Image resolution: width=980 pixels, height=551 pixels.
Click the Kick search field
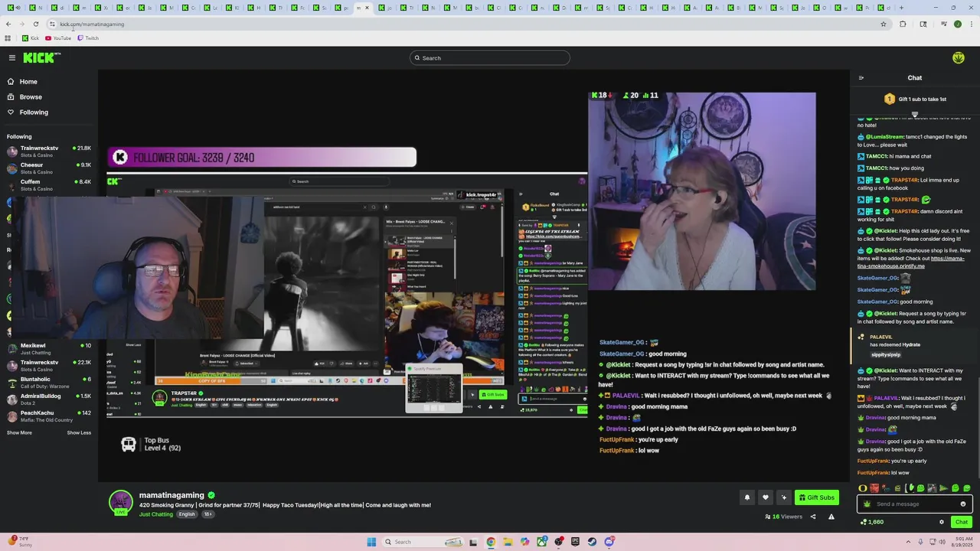pos(490,57)
